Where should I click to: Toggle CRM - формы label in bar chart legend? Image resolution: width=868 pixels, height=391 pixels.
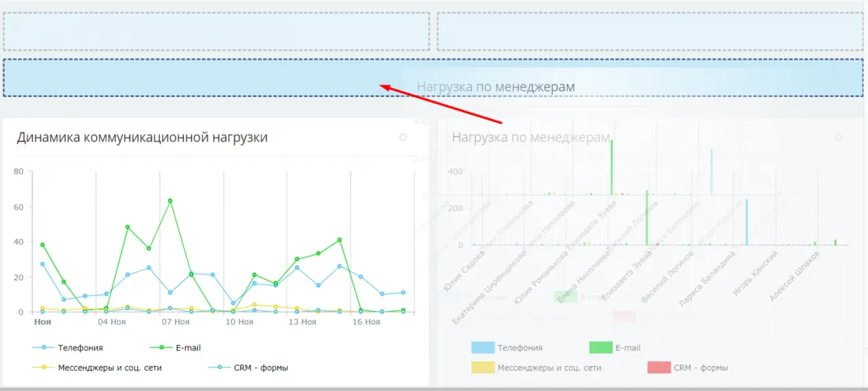point(701,368)
